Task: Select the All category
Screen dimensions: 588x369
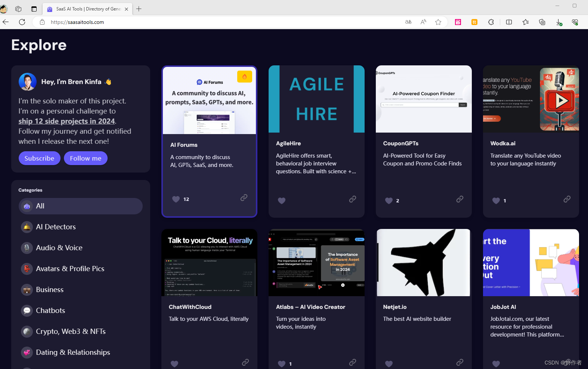Action: click(81, 206)
